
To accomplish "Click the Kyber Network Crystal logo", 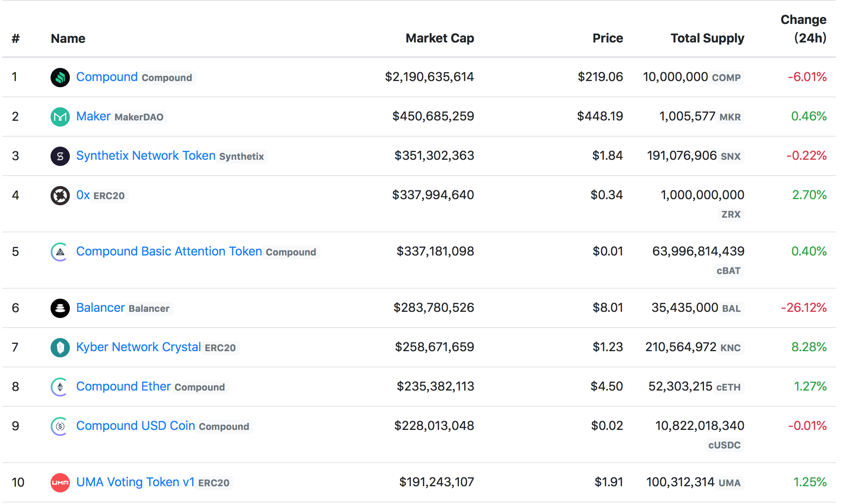I will click(x=60, y=347).
